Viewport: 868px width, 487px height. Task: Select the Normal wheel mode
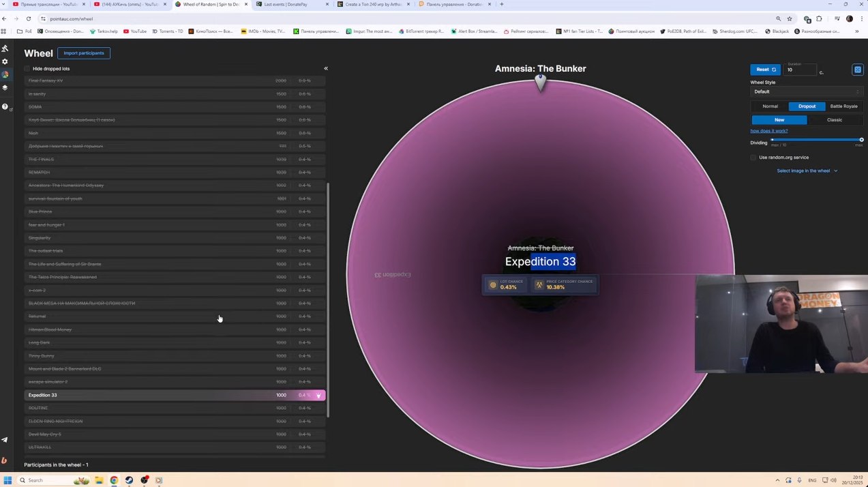770,106
